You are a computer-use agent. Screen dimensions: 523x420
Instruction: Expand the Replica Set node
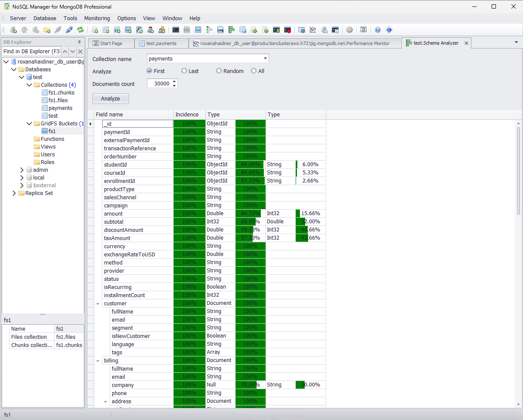click(x=14, y=193)
